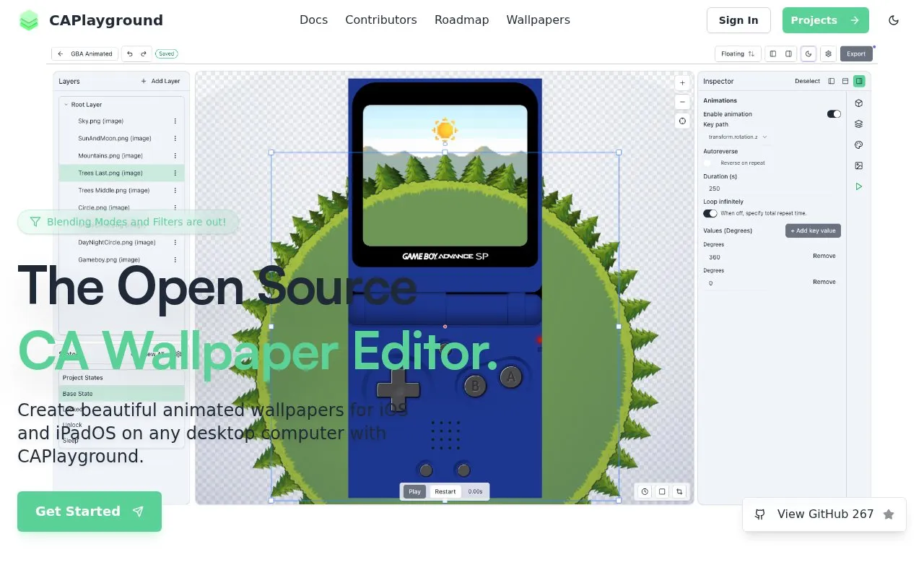Open the Docs navigation item
The height and width of the screenshot is (578, 924).
[x=313, y=20]
